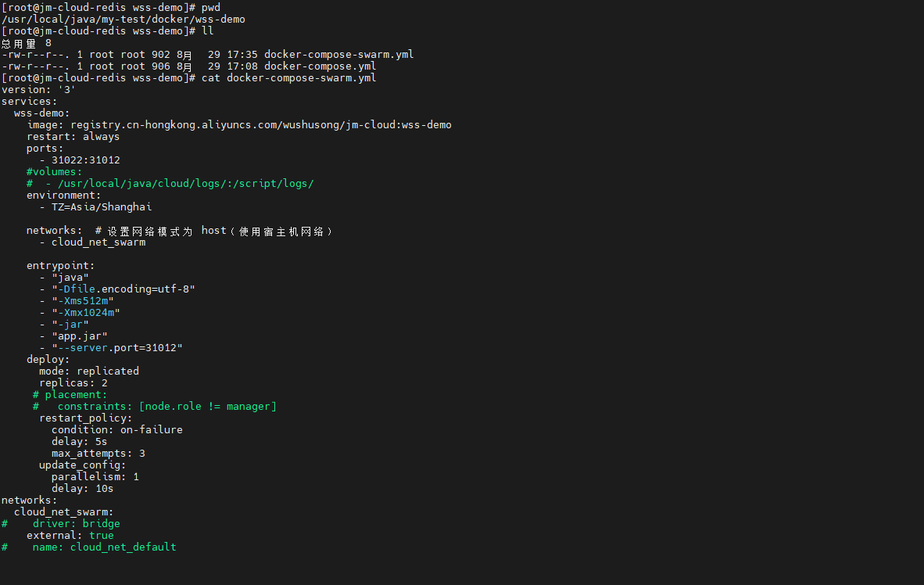Image resolution: width=924 pixels, height=585 pixels.
Task: Click the port mapping 31022:31012
Action: tap(85, 160)
